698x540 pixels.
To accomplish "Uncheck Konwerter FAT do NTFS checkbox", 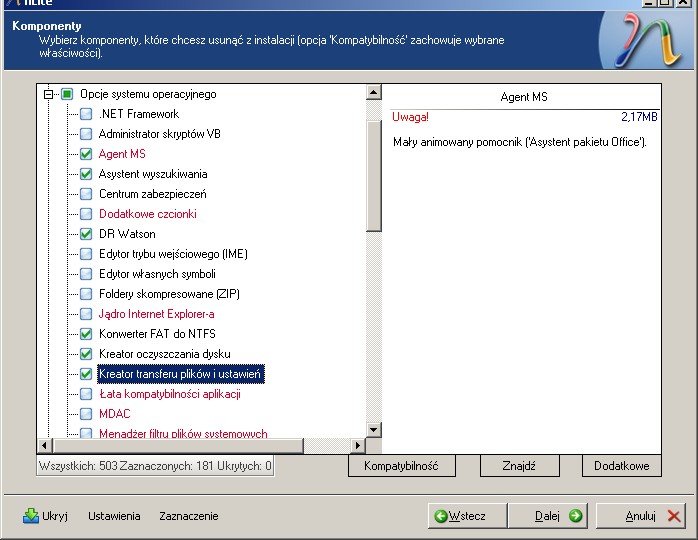I will coord(86,334).
